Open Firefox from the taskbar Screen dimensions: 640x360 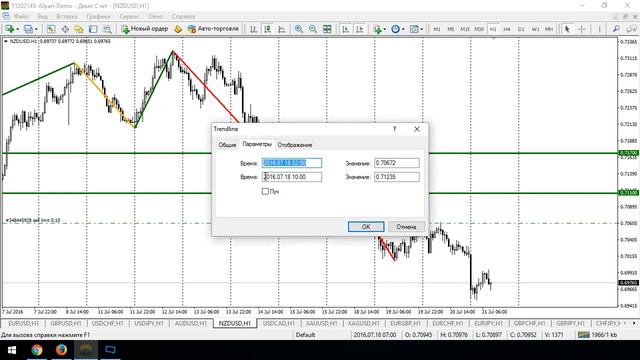[x=61, y=350]
